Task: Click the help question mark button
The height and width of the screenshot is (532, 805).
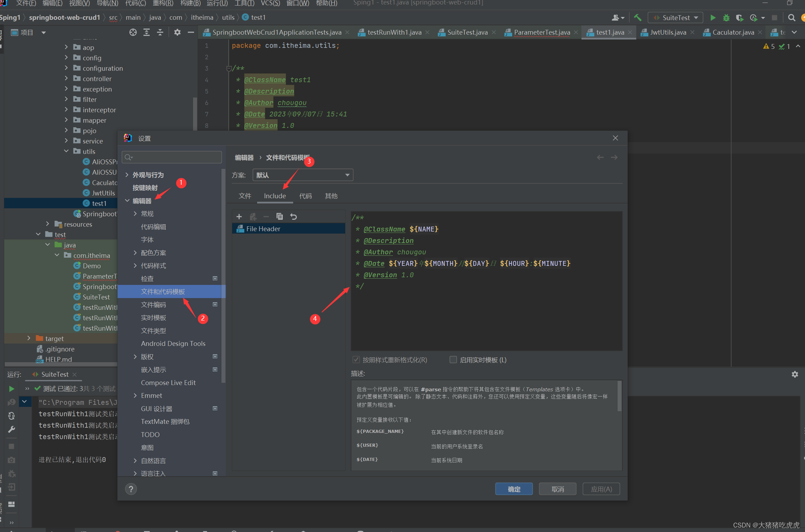Action: (x=131, y=489)
